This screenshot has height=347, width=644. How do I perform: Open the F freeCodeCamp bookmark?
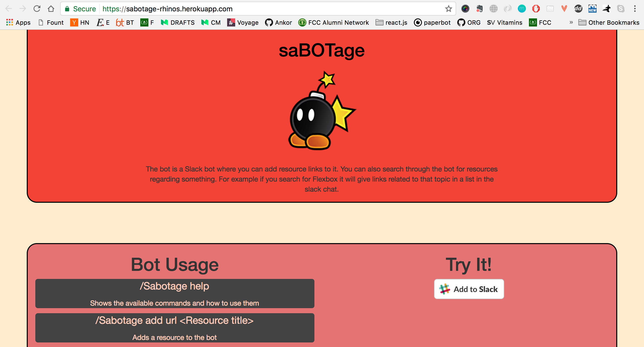tap(147, 22)
